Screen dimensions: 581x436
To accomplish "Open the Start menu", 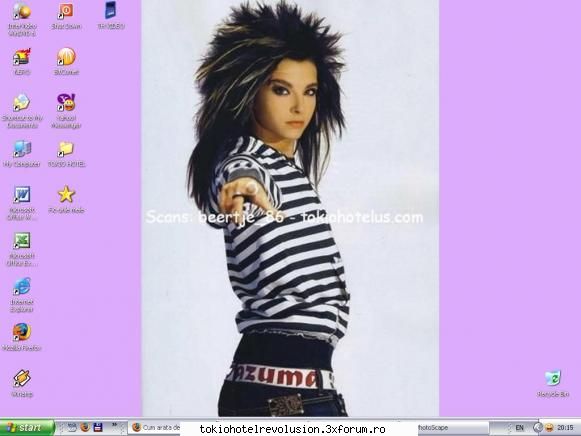I will [x=27, y=428].
